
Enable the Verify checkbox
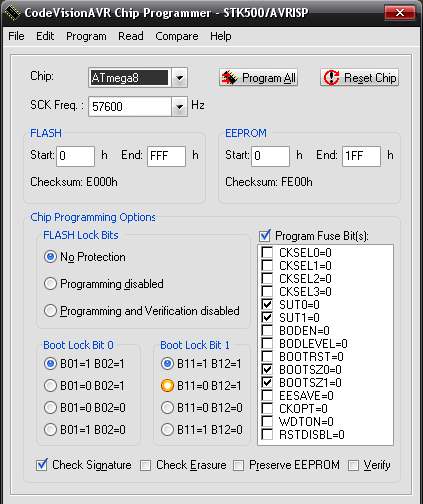tap(353, 465)
